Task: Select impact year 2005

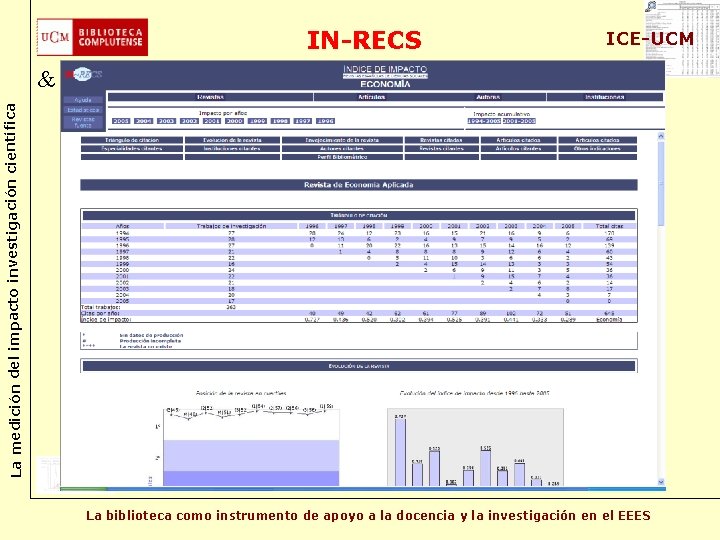Action: [x=121, y=121]
